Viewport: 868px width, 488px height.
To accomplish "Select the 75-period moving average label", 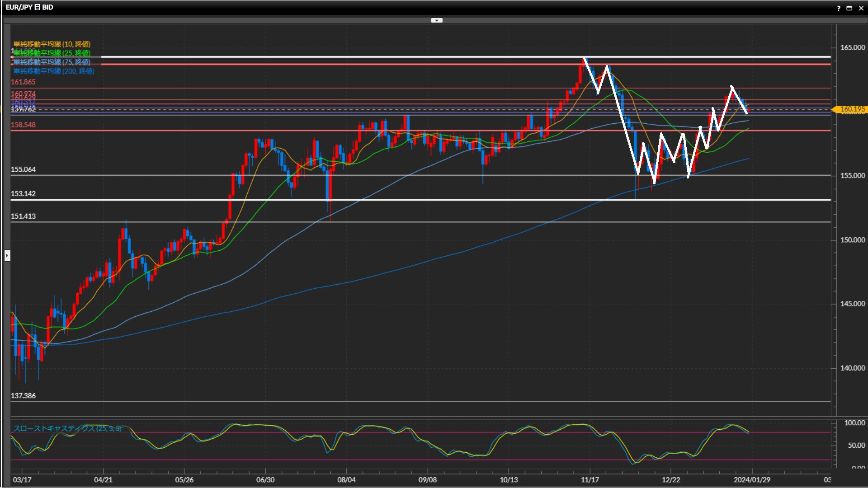I will (52, 62).
